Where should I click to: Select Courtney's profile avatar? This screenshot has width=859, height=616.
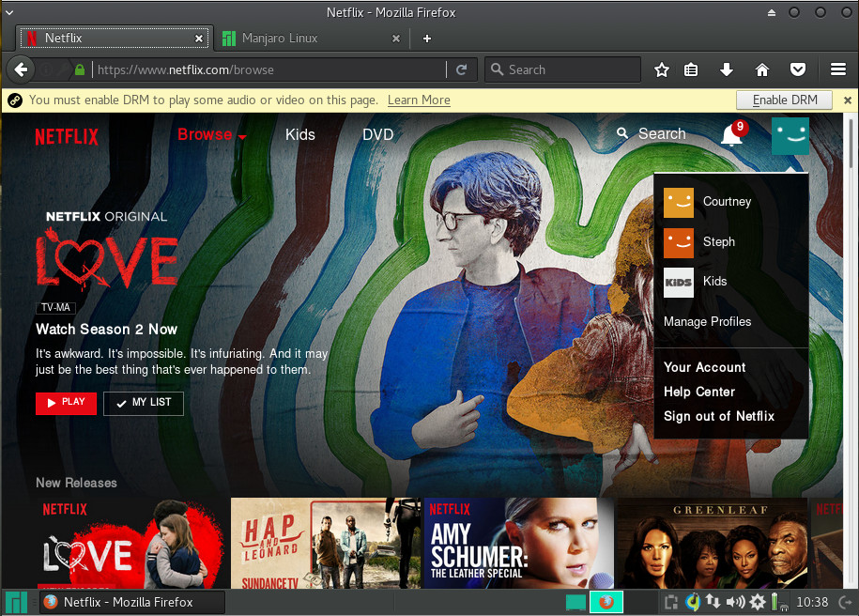679,202
